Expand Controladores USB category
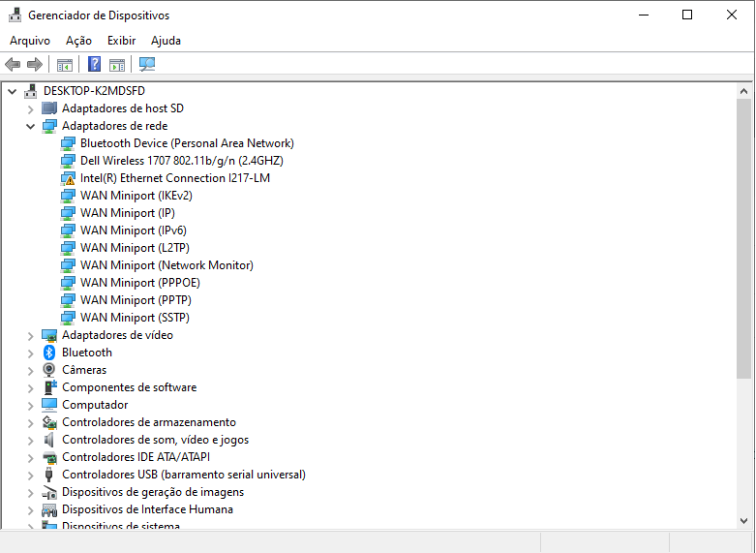The image size is (756, 553). point(30,476)
